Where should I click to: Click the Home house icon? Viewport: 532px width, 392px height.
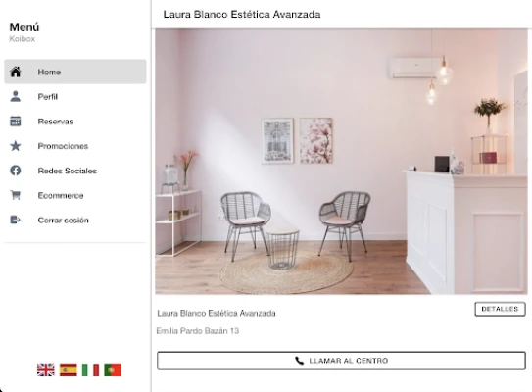click(x=16, y=72)
